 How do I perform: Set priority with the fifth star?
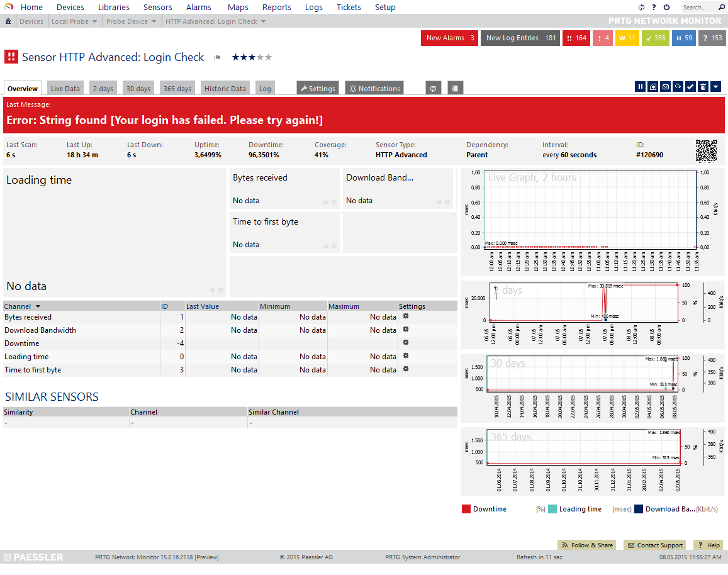coord(268,57)
